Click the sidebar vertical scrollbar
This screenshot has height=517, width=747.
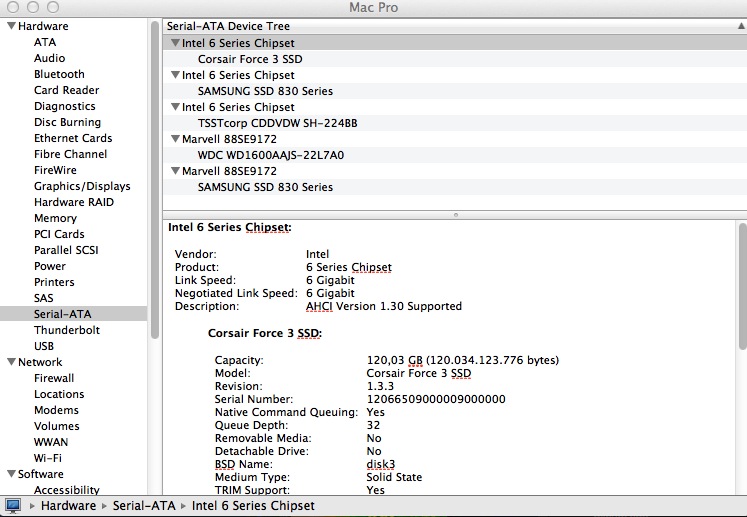pos(155,180)
